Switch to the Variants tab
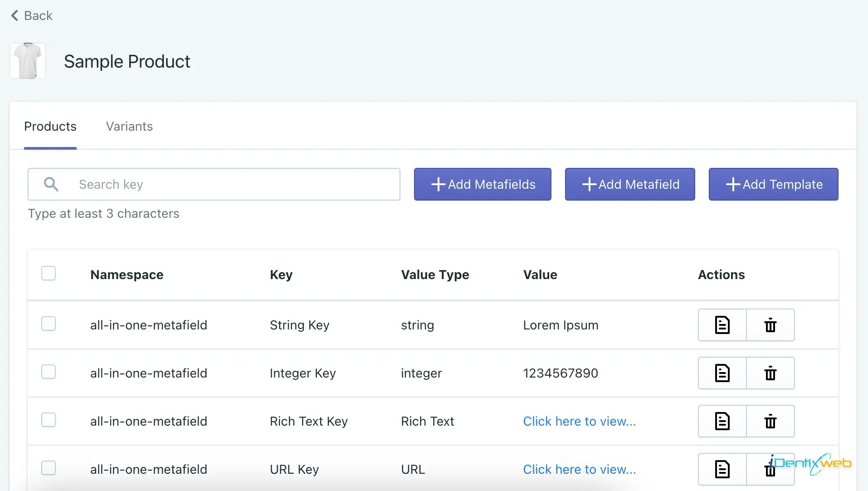The image size is (868, 491). click(x=129, y=126)
